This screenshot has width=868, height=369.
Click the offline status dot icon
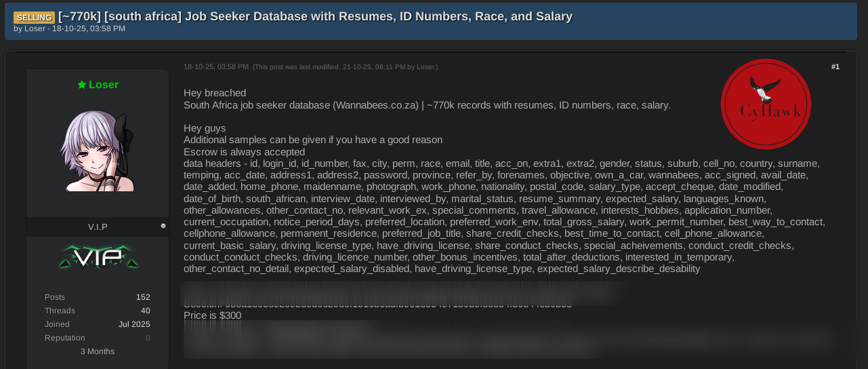[x=163, y=226]
